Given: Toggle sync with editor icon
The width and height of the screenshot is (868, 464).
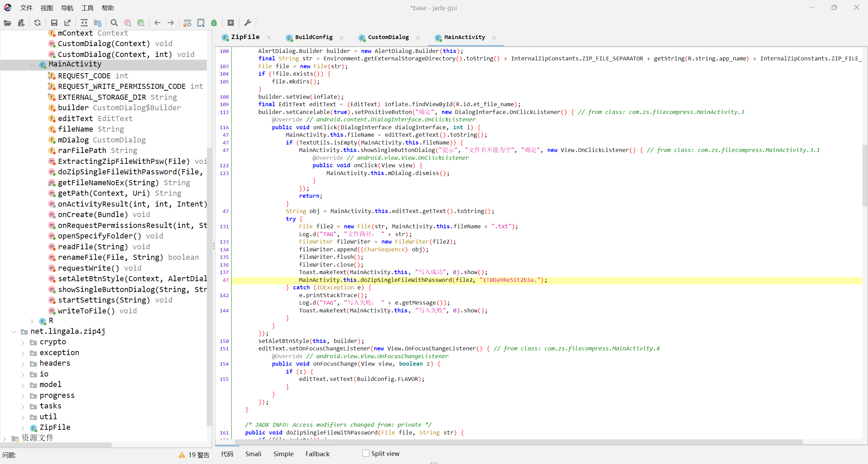Looking at the screenshot, I should [x=84, y=23].
